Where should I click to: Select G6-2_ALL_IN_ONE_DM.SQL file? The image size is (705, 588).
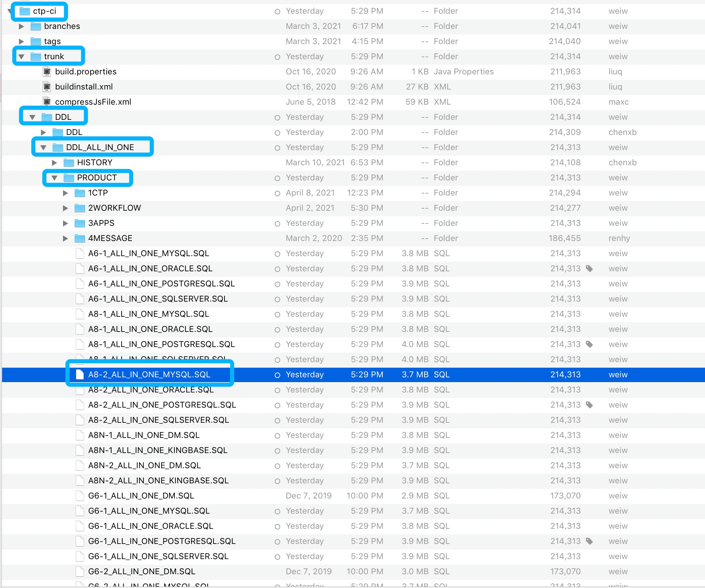(x=141, y=571)
